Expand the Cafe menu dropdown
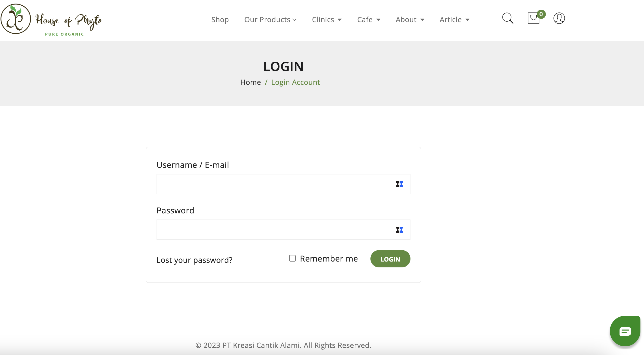Screen dimensions: 644x355 click(369, 20)
